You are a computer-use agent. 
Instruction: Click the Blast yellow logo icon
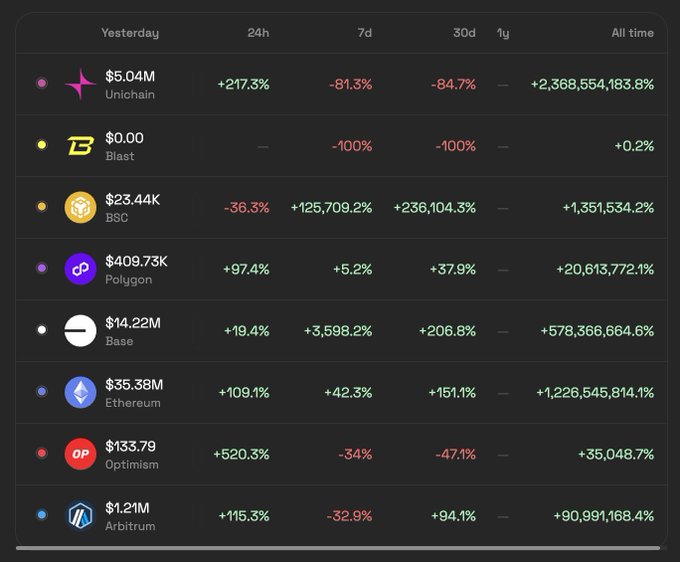pos(80,146)
